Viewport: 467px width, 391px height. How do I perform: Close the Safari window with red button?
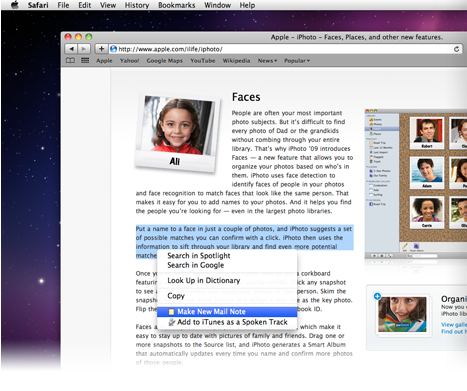(x=68, y=37)
